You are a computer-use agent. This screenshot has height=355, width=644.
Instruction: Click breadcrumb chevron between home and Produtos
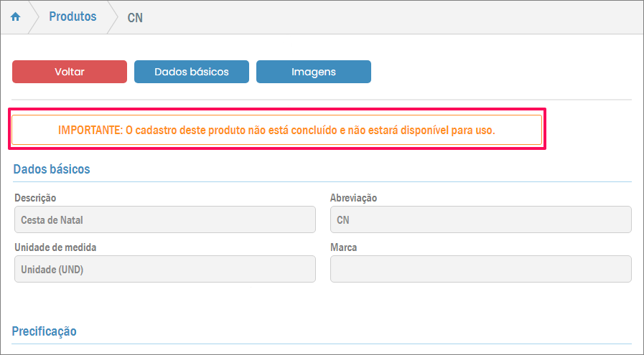(34, 17)
